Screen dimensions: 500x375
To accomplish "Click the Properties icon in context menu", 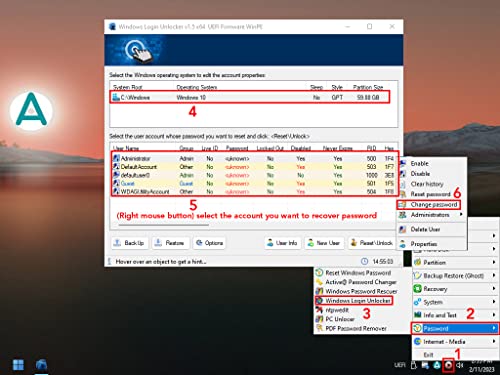I will [x=403, y=244].
